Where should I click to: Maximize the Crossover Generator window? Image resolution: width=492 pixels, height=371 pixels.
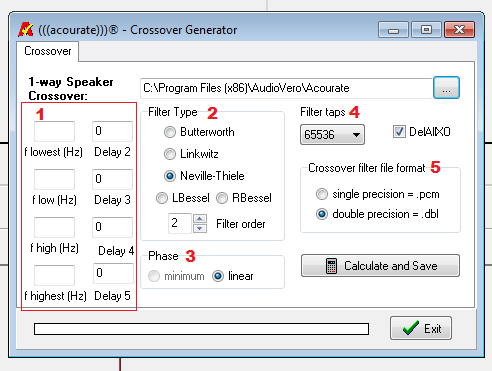coord(426,30)
